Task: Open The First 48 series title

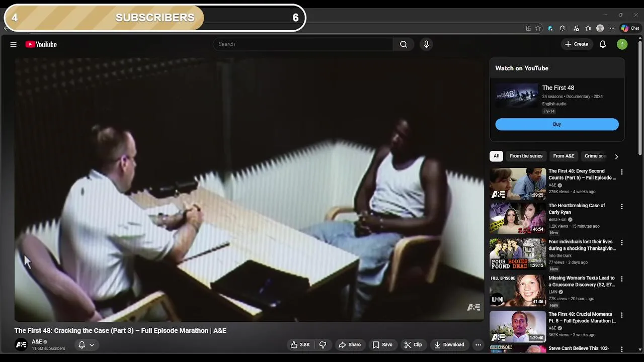Action: pyautogui.click(x=558, y=88)
